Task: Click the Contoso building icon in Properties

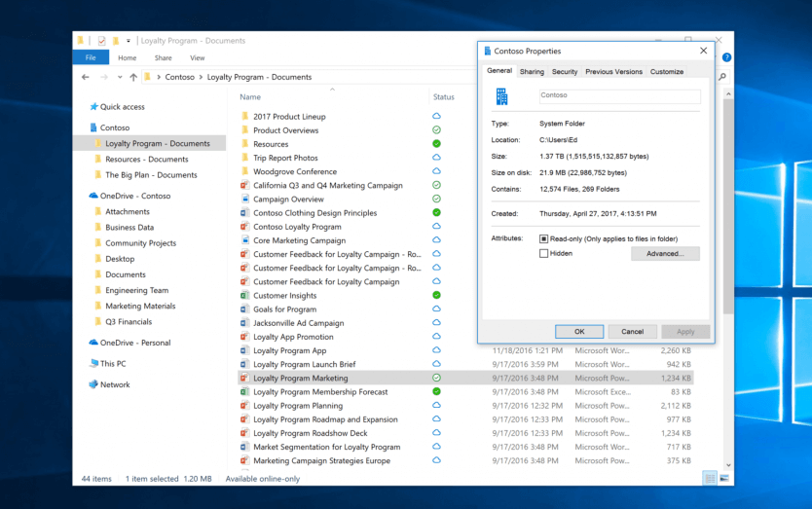Action: click(x=501, y=96)
